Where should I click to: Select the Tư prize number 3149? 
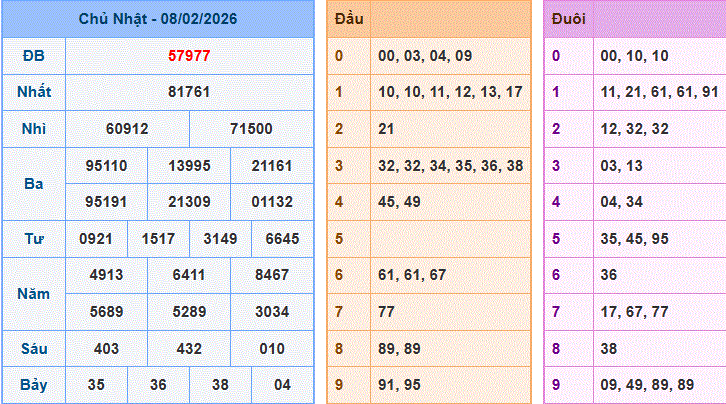[220, 239]
